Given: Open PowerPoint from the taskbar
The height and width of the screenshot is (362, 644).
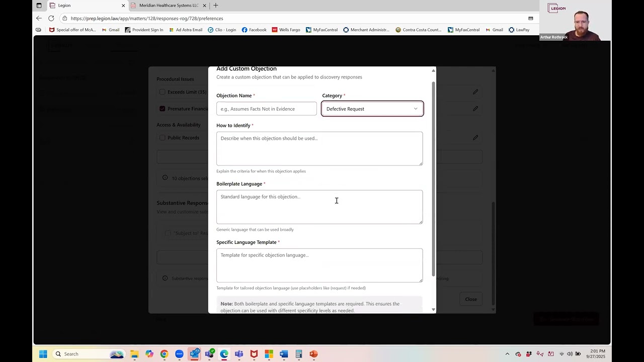Looking at the screenshot, I should tap(313, 354).
